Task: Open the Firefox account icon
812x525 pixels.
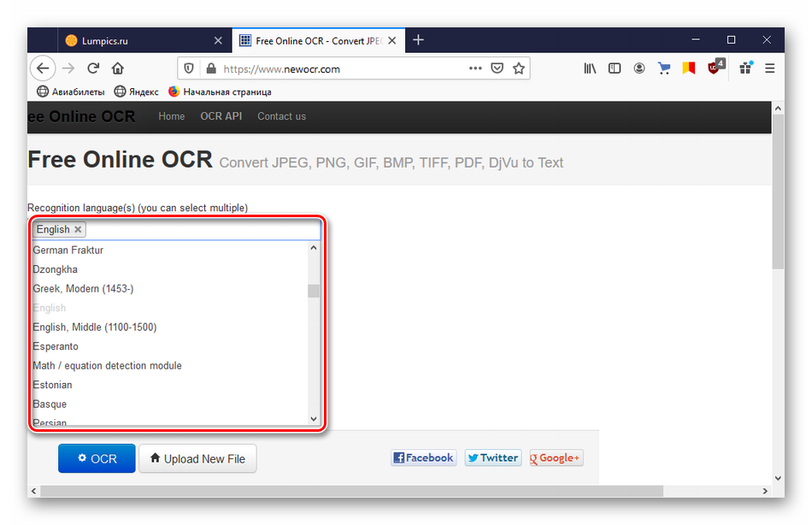Action: click(638, 68)
